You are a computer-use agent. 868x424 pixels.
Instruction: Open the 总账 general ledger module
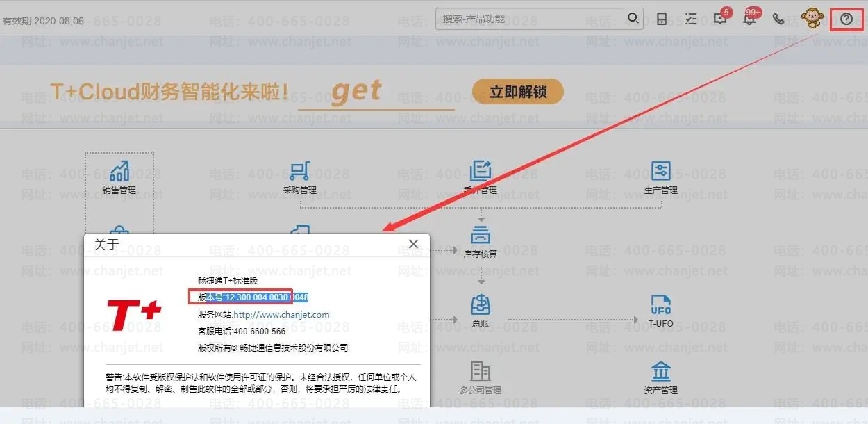(x=481, y=311)
